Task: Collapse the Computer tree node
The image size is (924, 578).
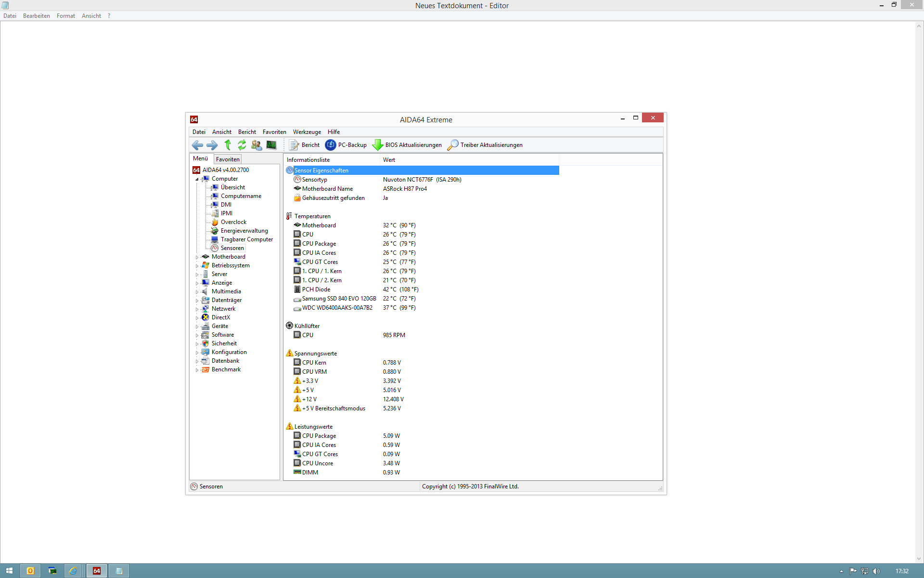Action: click(x=197, y=179)
